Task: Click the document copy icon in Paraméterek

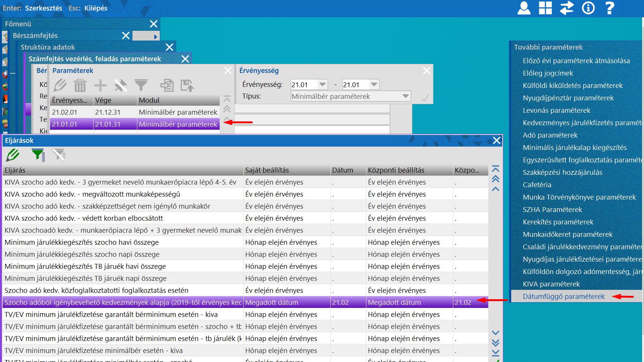Action: point(167,85)
